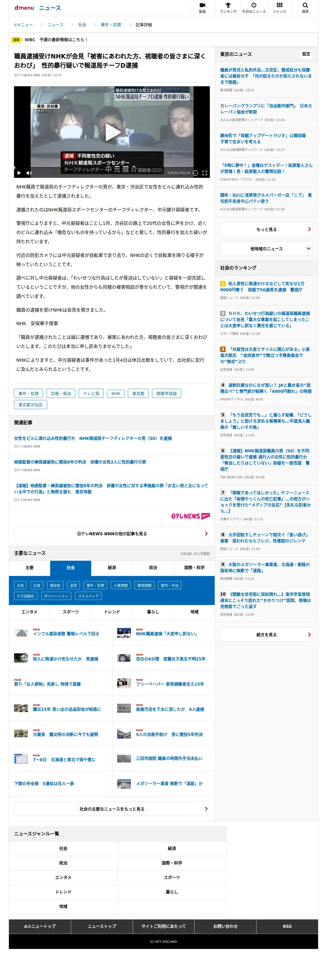Open the マスメディア subcategory chip
The image size is (327, 980).
pos(88,596)
